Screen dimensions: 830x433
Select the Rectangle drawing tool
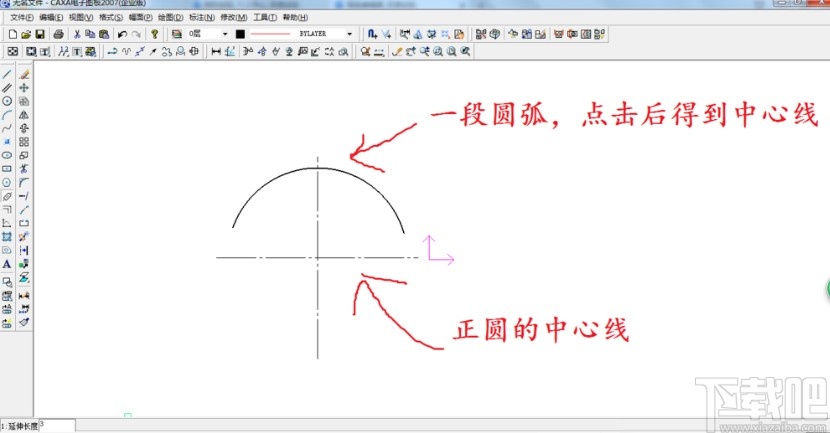click(x=7, y=169)
